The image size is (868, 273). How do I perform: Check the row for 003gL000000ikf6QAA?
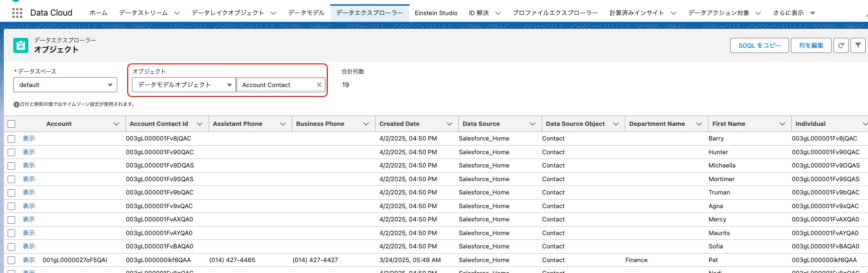[11, 260]
